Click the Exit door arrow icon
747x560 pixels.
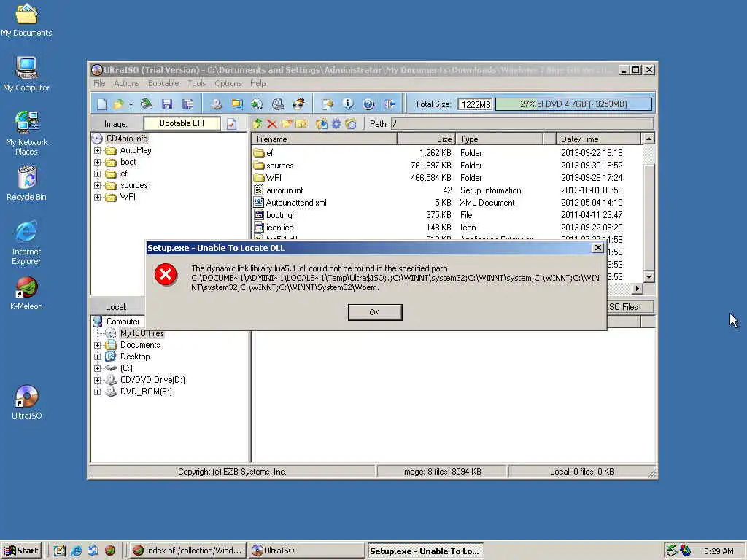pos(390,104)
